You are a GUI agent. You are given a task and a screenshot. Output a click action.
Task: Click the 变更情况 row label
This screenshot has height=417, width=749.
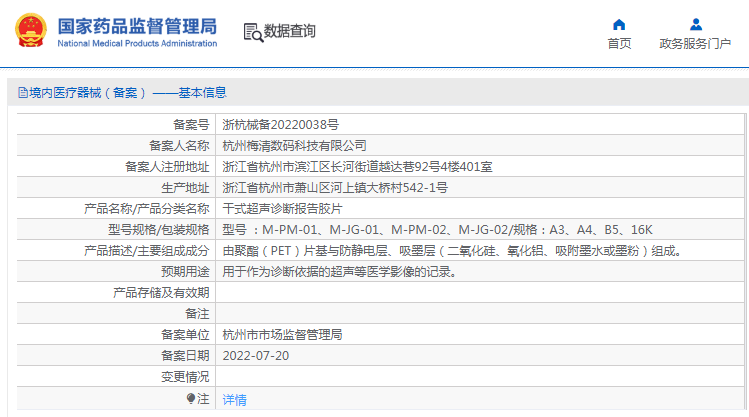click(185, 377)
